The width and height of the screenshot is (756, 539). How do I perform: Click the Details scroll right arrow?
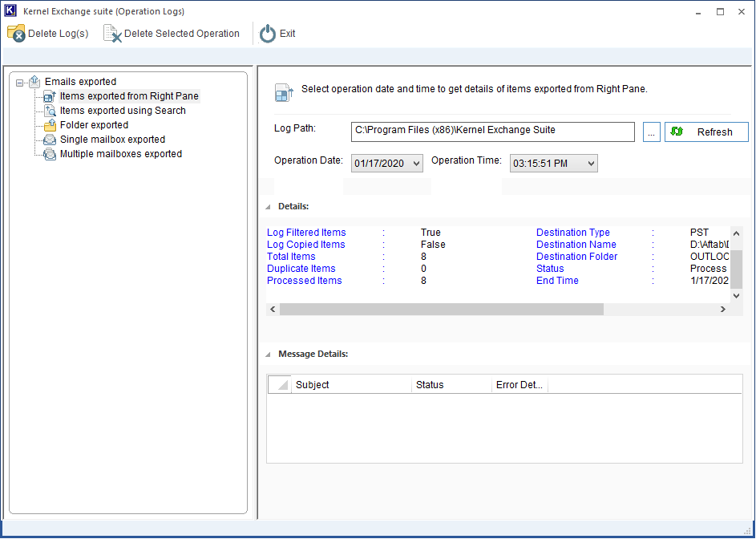click(x=723, y=310)
